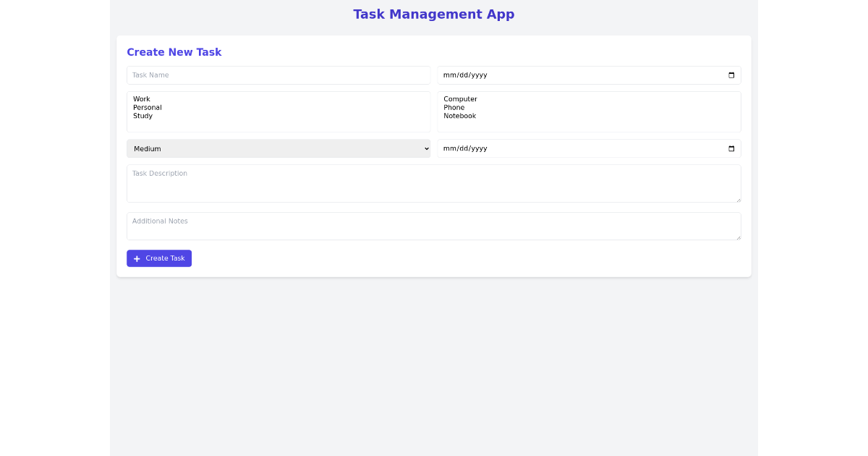Click the Task Management App title

[x=433, y=14]
